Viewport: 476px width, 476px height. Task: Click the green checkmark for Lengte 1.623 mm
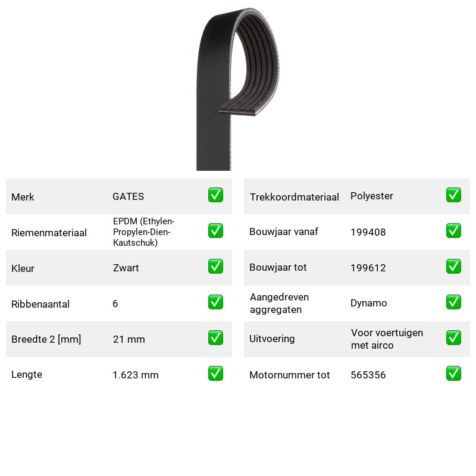[x=215, y=374]
